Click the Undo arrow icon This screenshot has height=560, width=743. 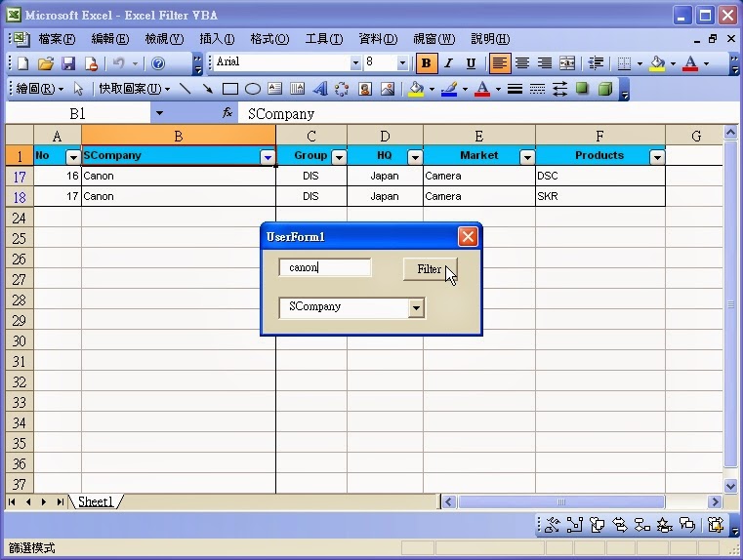click(118, 63)
